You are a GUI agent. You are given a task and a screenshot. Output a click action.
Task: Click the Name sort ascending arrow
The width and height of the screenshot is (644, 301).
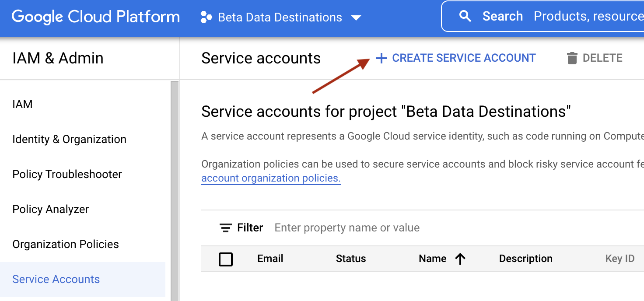point(460,259)
